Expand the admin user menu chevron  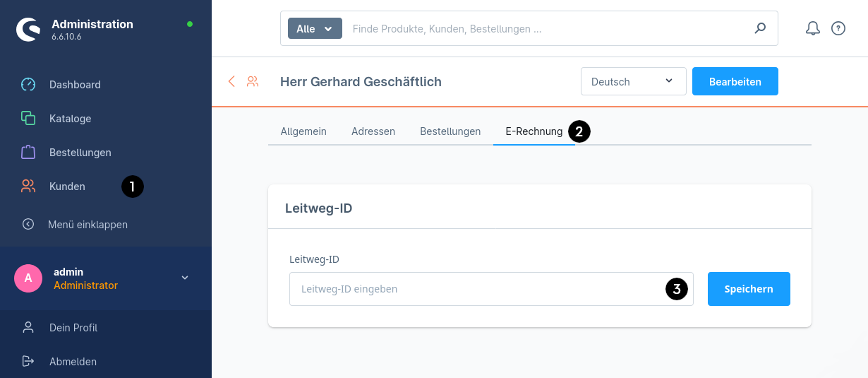[x=185, y=278]
